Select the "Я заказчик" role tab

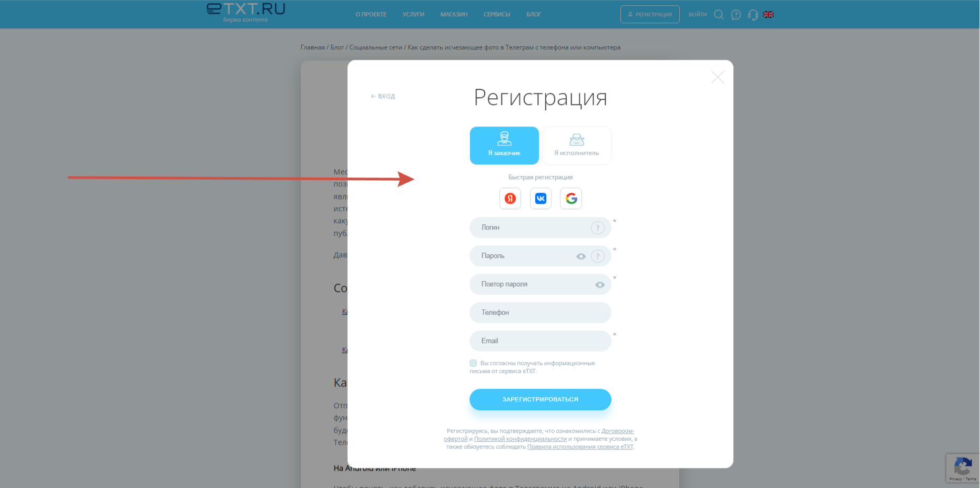504,146
